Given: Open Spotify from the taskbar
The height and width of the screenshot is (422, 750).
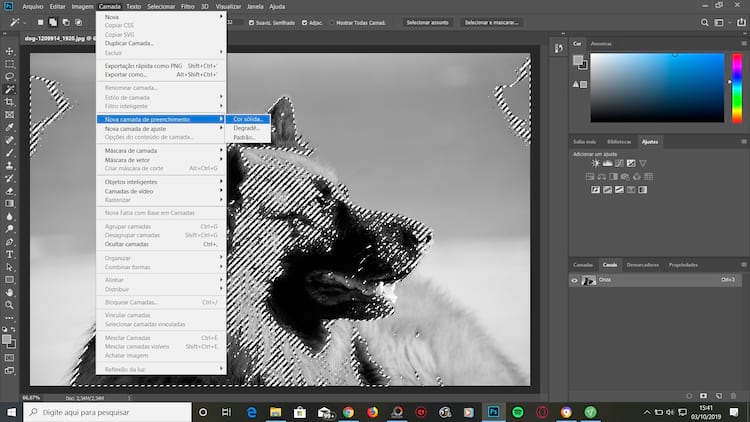Looking at the screenshot, I should [x=518, y=412].
